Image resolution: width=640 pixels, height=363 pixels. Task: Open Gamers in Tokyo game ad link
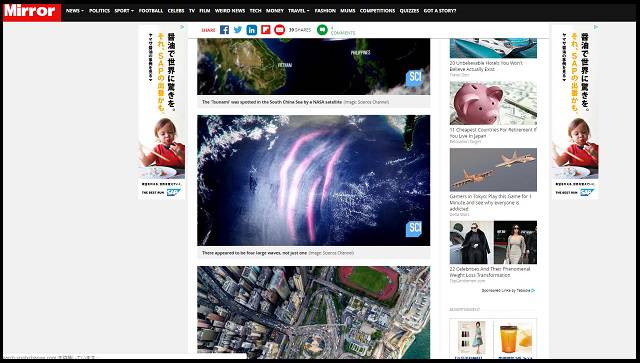coord(490,203)
